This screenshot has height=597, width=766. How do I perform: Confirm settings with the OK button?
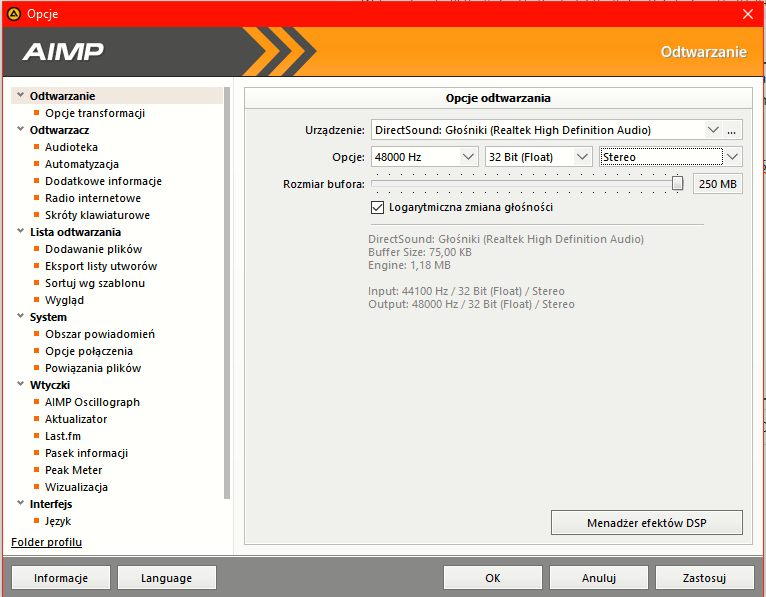[492, 578]
